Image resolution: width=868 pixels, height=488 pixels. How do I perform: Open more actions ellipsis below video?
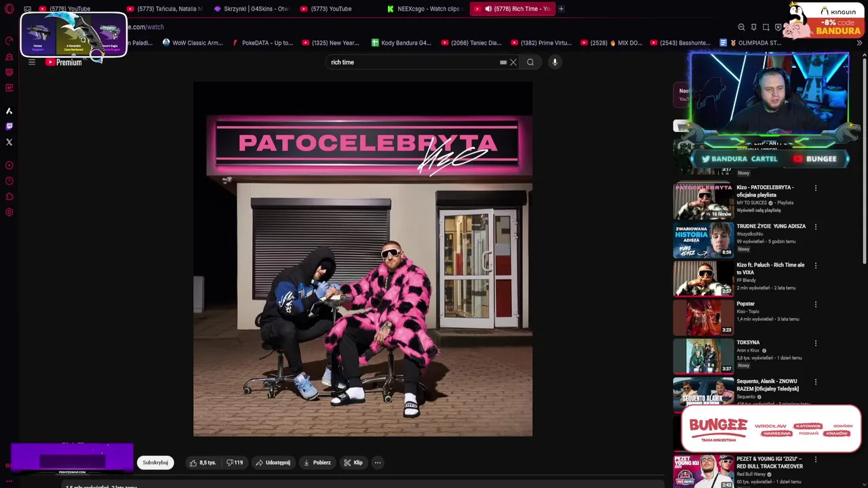point(378,463)
